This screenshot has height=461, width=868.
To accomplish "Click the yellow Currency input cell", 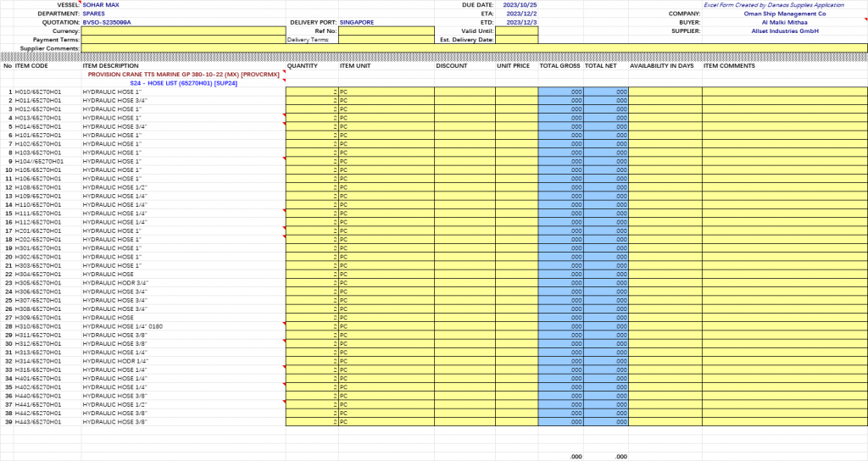I will 183,31.
